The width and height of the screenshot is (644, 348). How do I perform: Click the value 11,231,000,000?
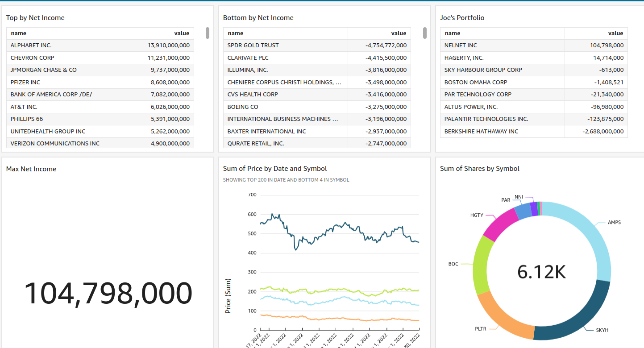[x=169, y=58]
